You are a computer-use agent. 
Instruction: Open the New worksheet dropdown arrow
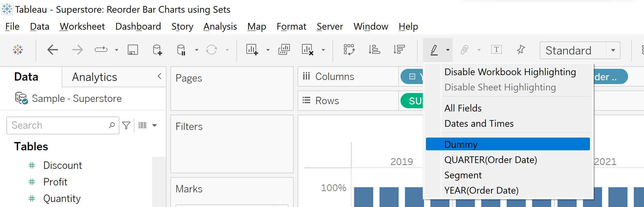(x=268, y=50)
